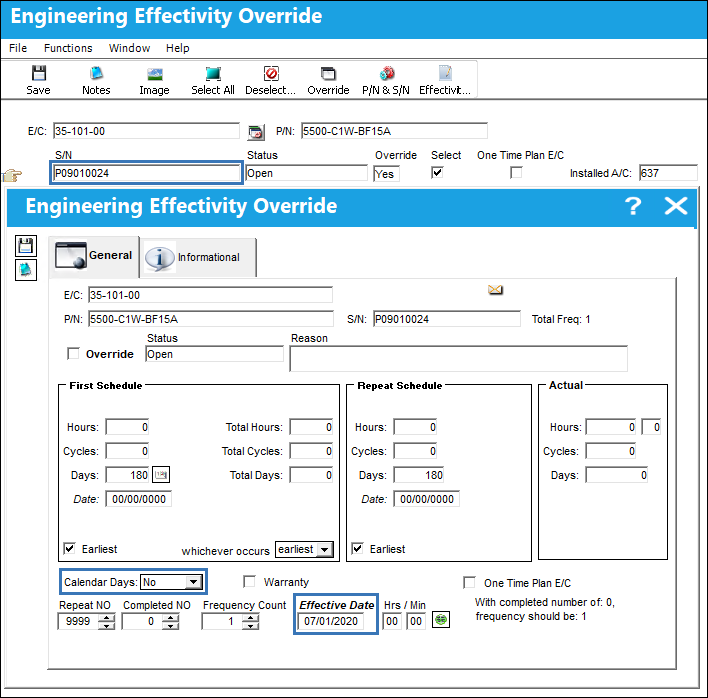Click the Min field showing 00
The width and height of the screenshot is (708, 698).
[x=416, y=621]
